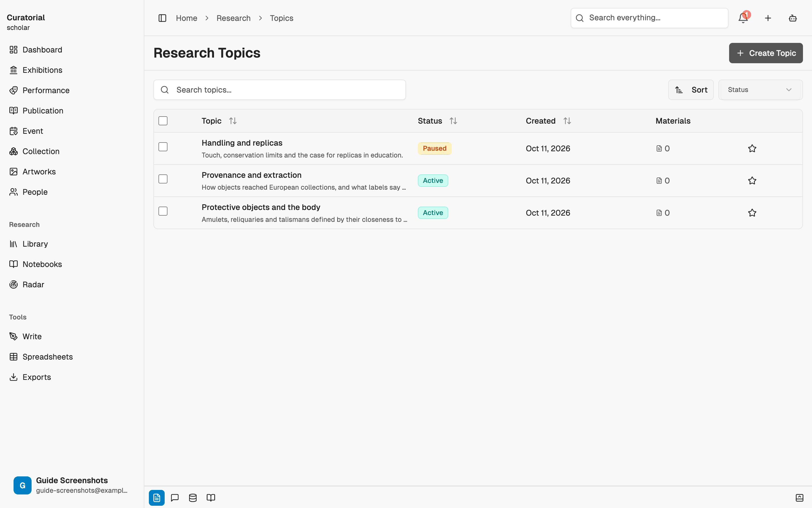Go to Exhibitions in sidebar

click(x=72, y=70)
